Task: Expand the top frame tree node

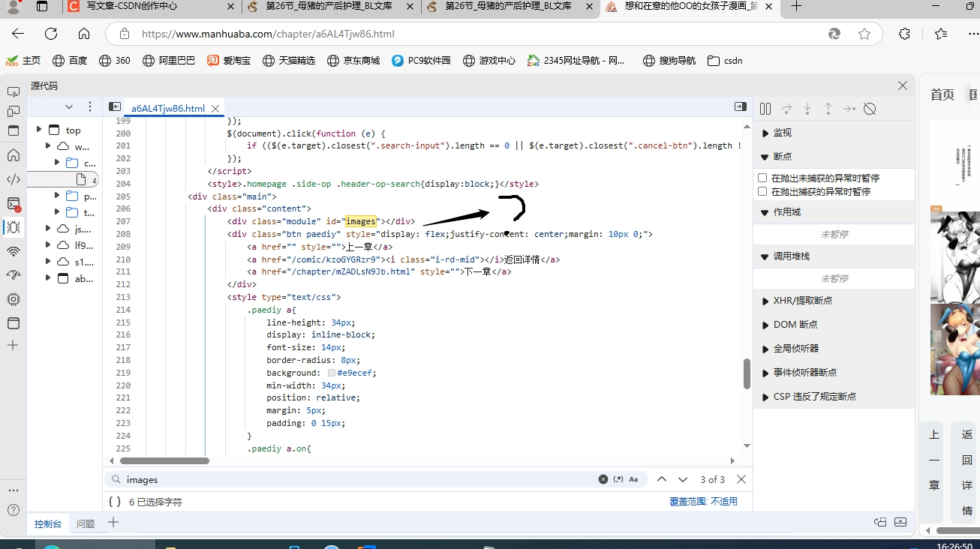Action: 39,130
